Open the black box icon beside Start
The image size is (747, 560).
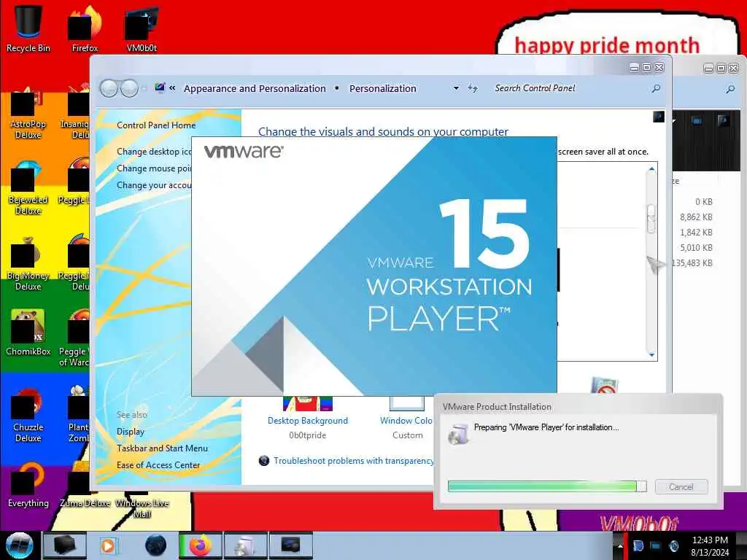[64, 545]
